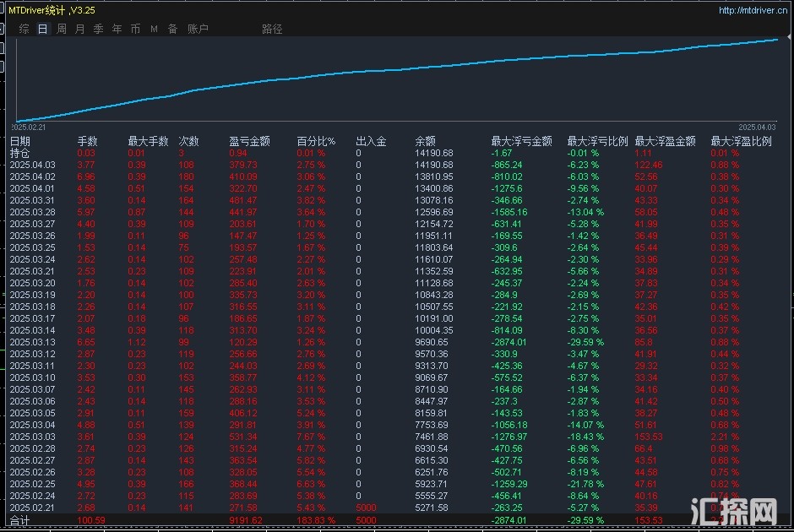Select the 2025.03.03 date cell
This screenshot has height=532, width=794.
(32, 437)
